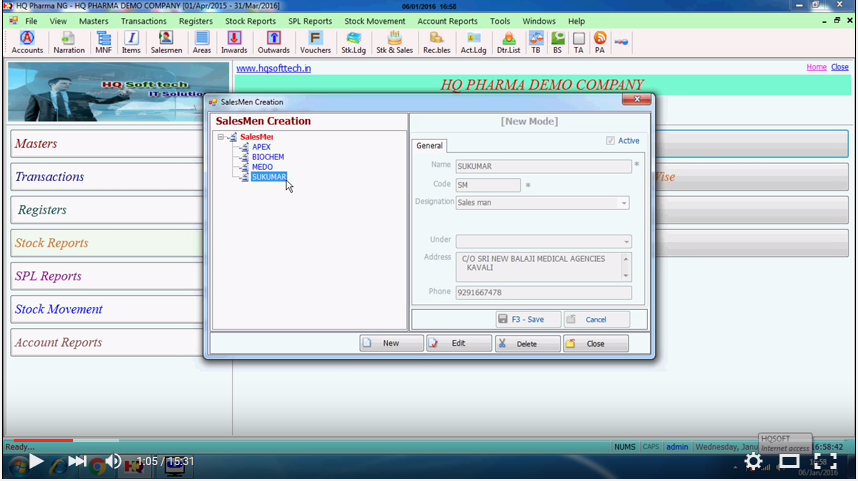This screenshot has width=858, height=481.
Task: Click the Home link
Action: (x=816, y=67)
